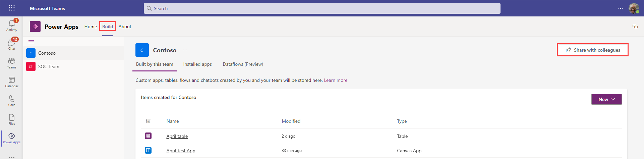Viewport: 644px width, 159px height.
Task: Click the 'Items created for Contoso' heading
Action: point(169,97)
